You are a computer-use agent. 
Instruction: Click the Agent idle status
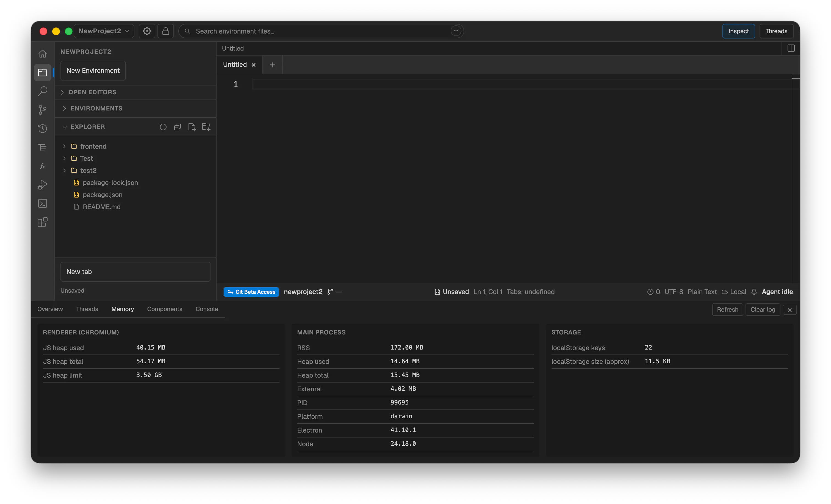(777, 292)
